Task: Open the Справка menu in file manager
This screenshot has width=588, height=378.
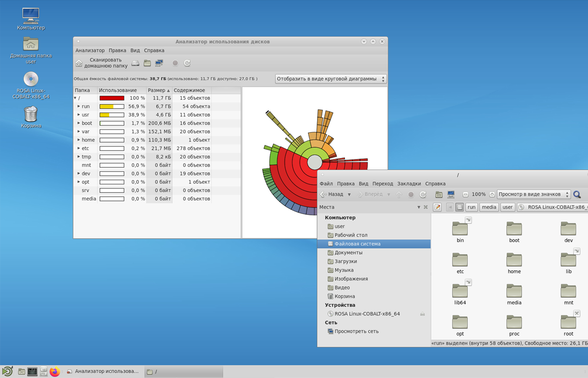Action: (435, 183)
